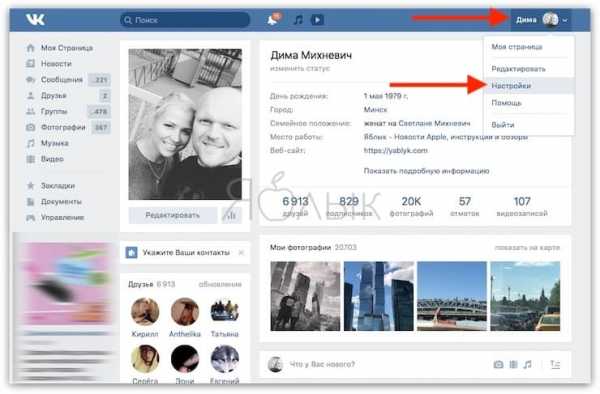Close the Укажите Ваши контакты prompt
This screenshot has height=394, width=600.
(x=241, y=252)
